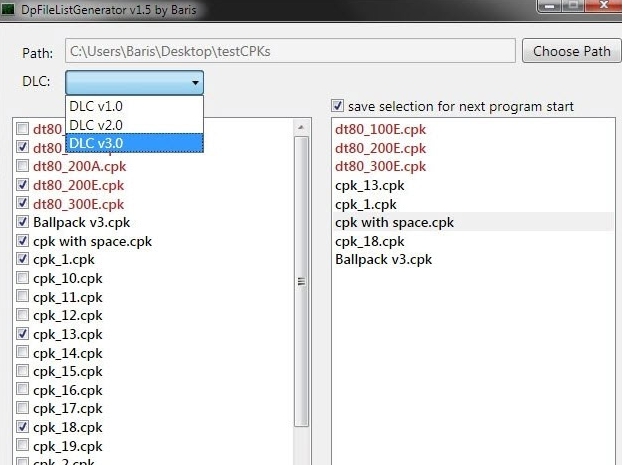The width and height of the screenshot is (623, 465).
Task: Select DLC v2.0 from the list
Action: pos(134,125)
